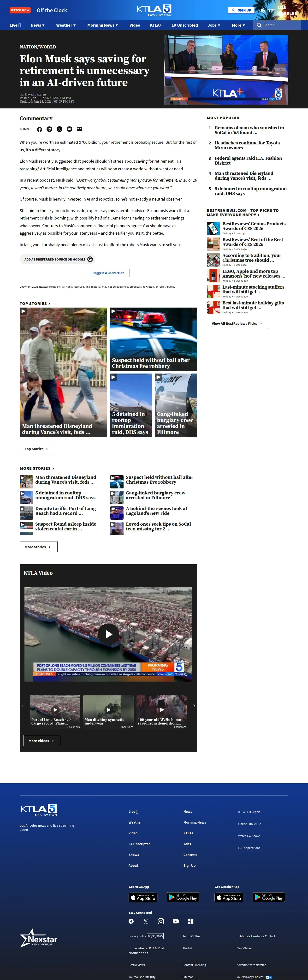Viewport: 308px width, 980px height.
Task: Click the Sign Up button
Action: [241, 10]
